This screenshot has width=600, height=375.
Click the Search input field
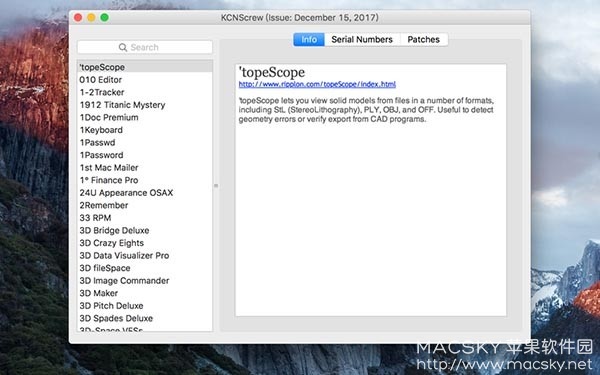point(145,47)
